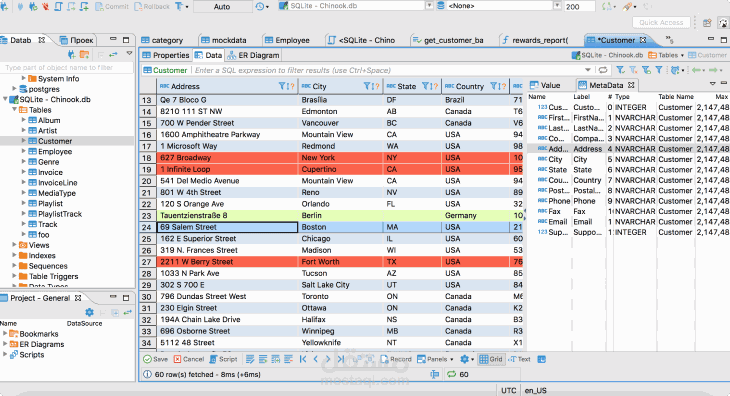
Task: Jump to last row of results
Action: pos(340,359)
